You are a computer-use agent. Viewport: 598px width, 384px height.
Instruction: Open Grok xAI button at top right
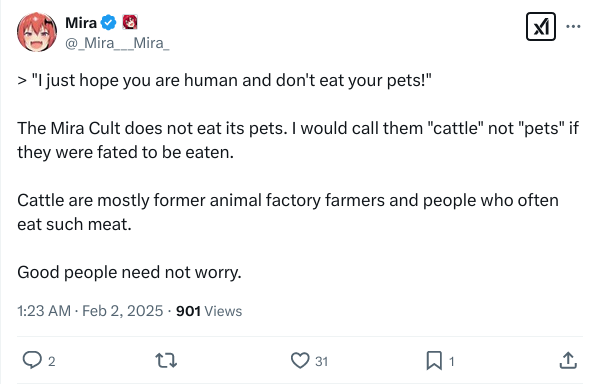(541, 27)
